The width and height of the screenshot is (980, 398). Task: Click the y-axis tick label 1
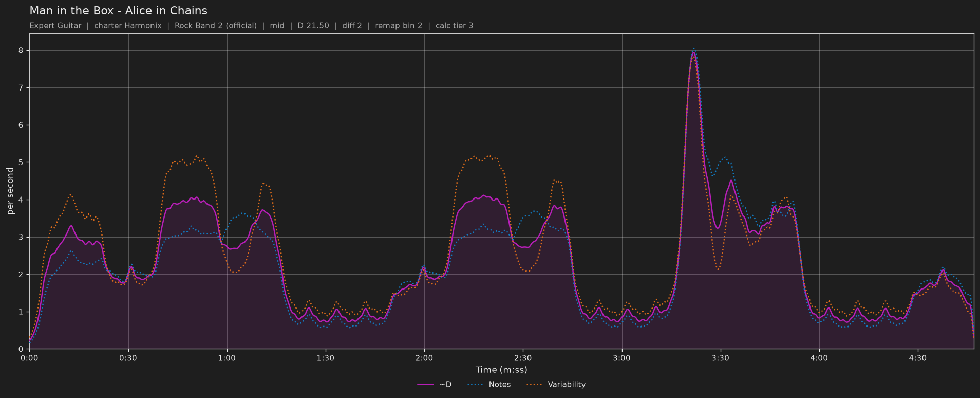click(22, 312)
